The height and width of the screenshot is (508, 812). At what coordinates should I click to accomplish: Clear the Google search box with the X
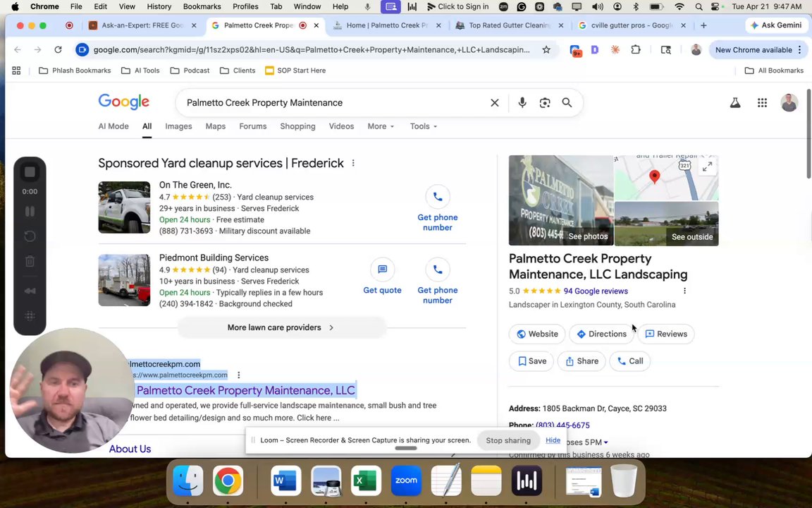click(495, 102)
